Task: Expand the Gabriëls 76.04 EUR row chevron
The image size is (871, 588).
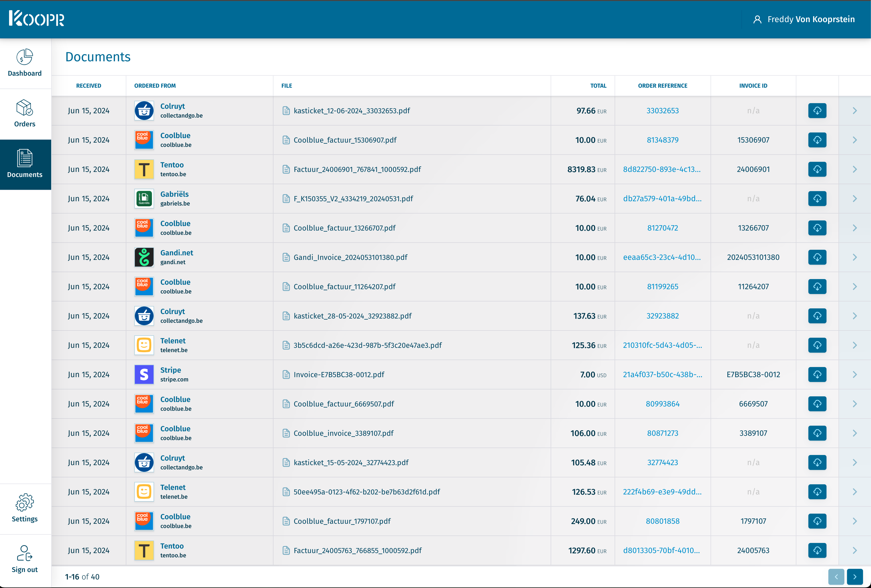Action: point(854,199)
